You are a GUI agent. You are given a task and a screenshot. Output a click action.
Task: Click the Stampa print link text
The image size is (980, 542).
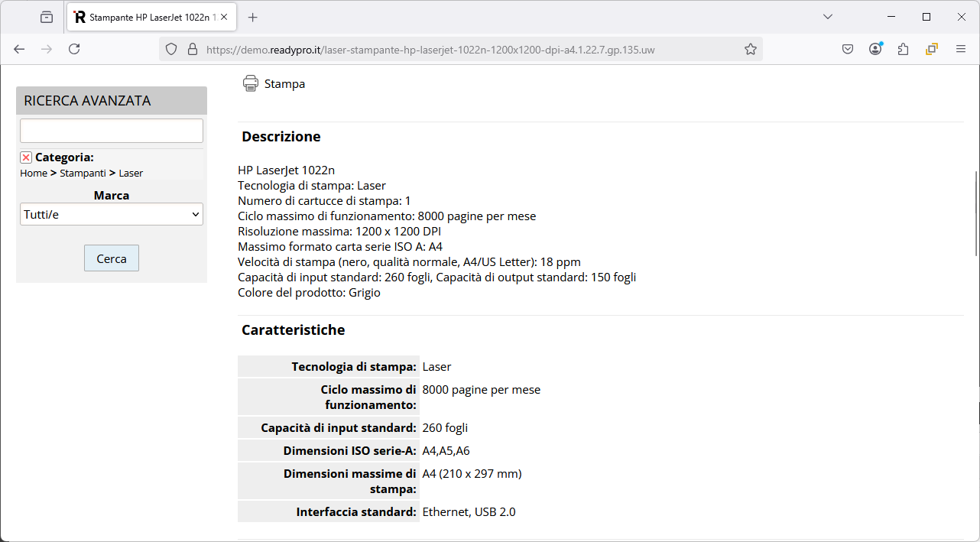(x=284, y=84)
